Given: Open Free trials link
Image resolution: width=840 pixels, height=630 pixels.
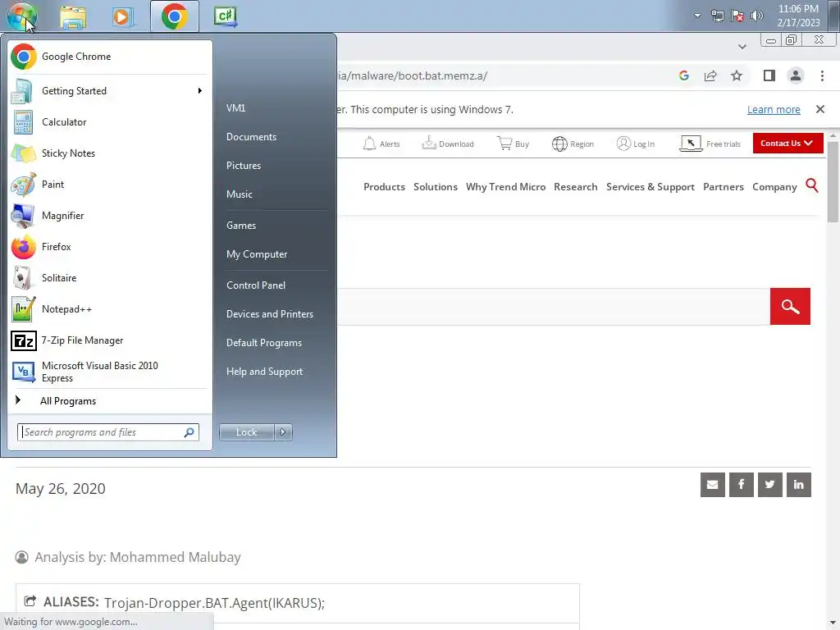Looking at the screenshot, I should pyautogui.click(x=710, y=144).
